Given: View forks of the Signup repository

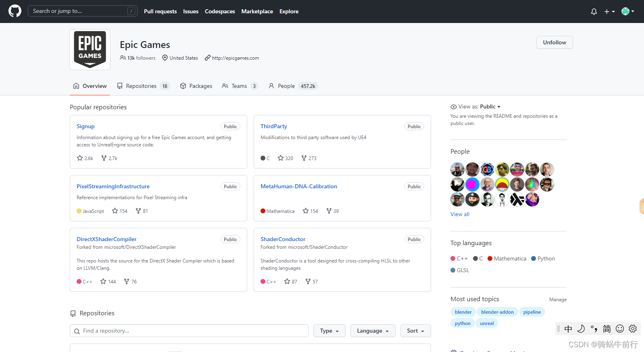Looking at the screenshot, I should pyautogui.click(x=109, y=158).
